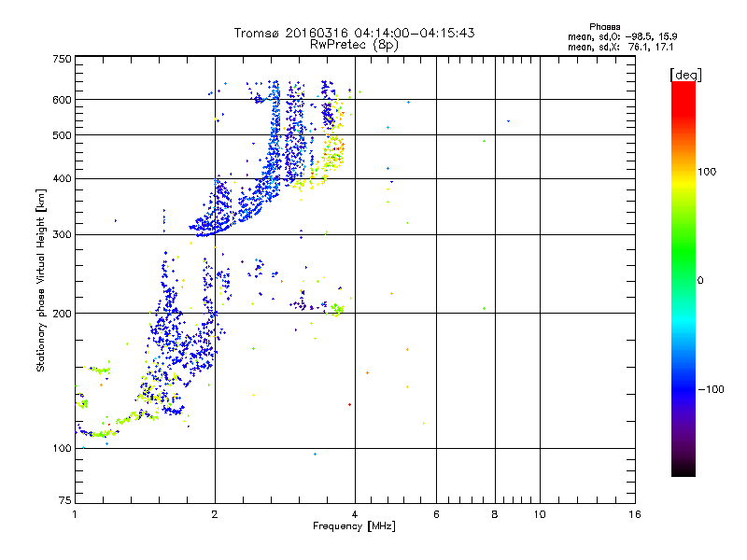Click the x-axis tick label '16'
The height and width of the screenshot is (560, 747).
(635, 514)
